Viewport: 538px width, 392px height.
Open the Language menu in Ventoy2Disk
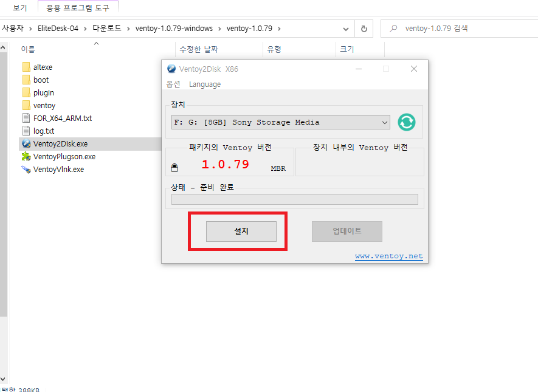[205, 84]
